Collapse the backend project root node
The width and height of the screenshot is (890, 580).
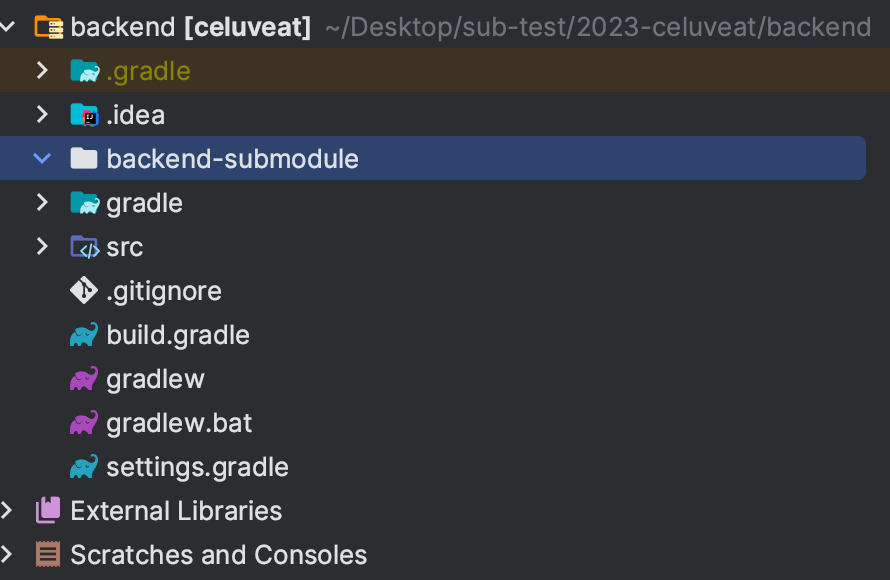point(8,26)
